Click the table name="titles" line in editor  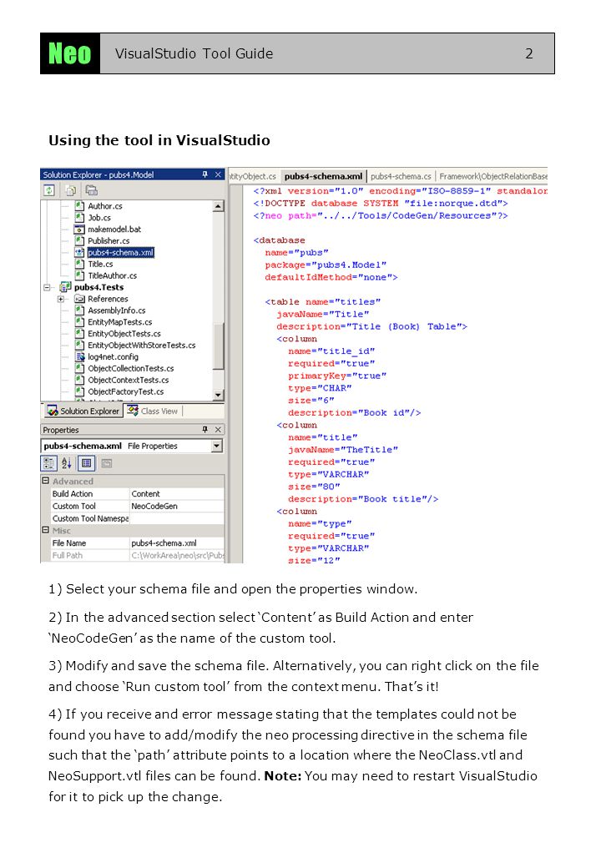pyautogui.click(x=323, y=301)
